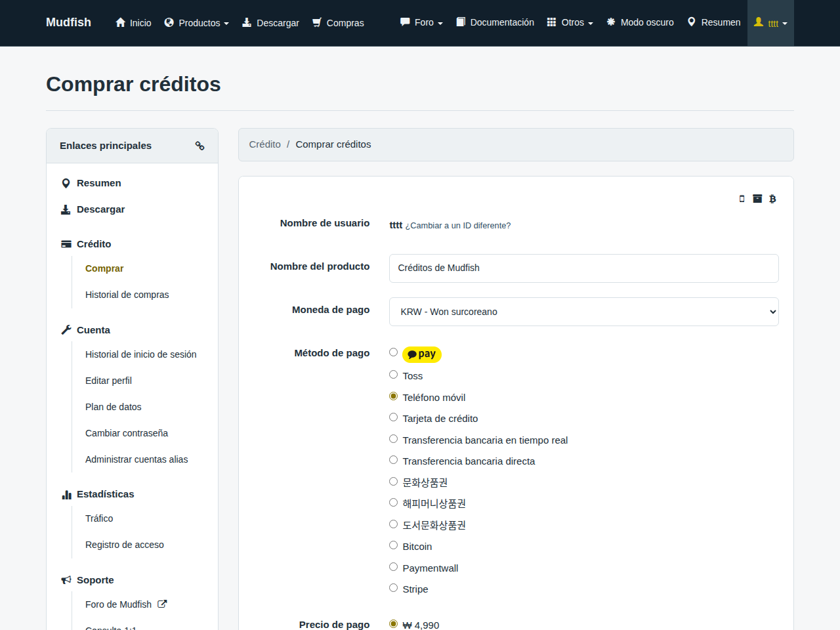The width and height of the screenshot is (840, 630).
Task: Toggle Modo oscuro in the navbar
Action: click(x=640, y=22)
